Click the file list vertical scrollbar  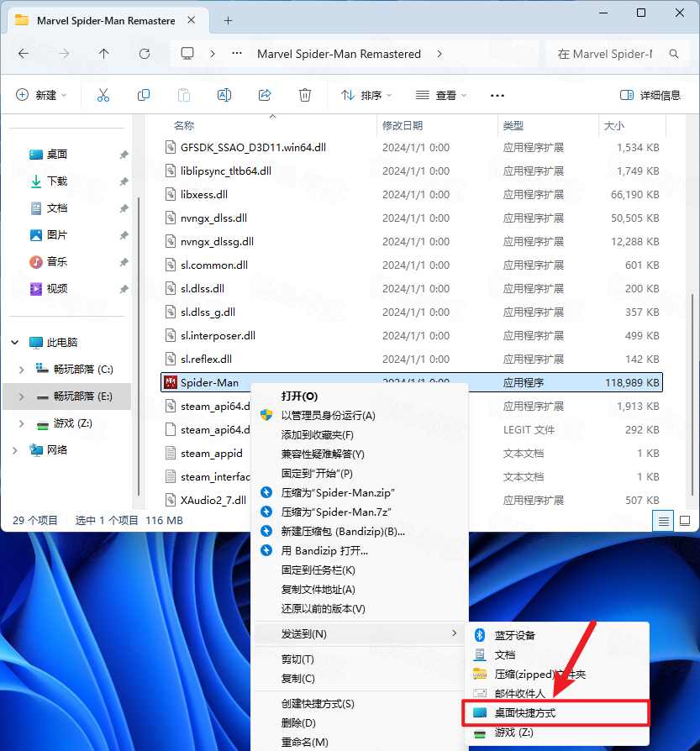692,395
